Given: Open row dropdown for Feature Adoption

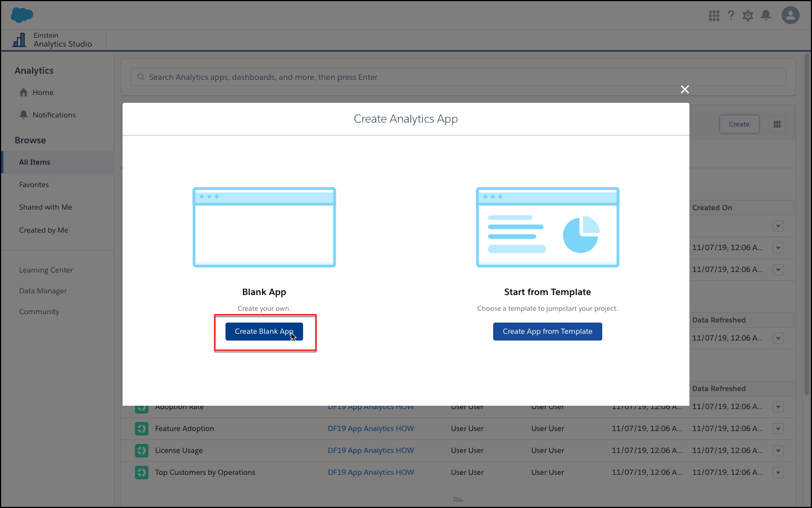Looking at the screenshot, I should 778,429.
